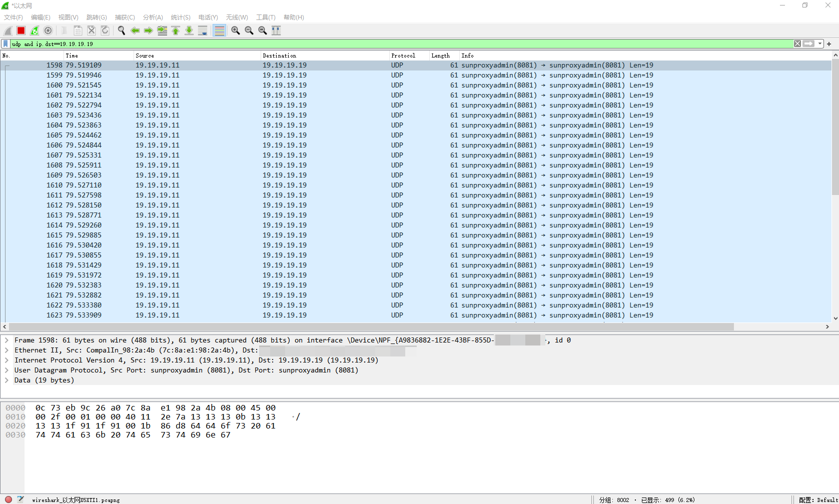Select packet number 1618 row
This screenshot has height=504, width=839.
click(416, 265)
